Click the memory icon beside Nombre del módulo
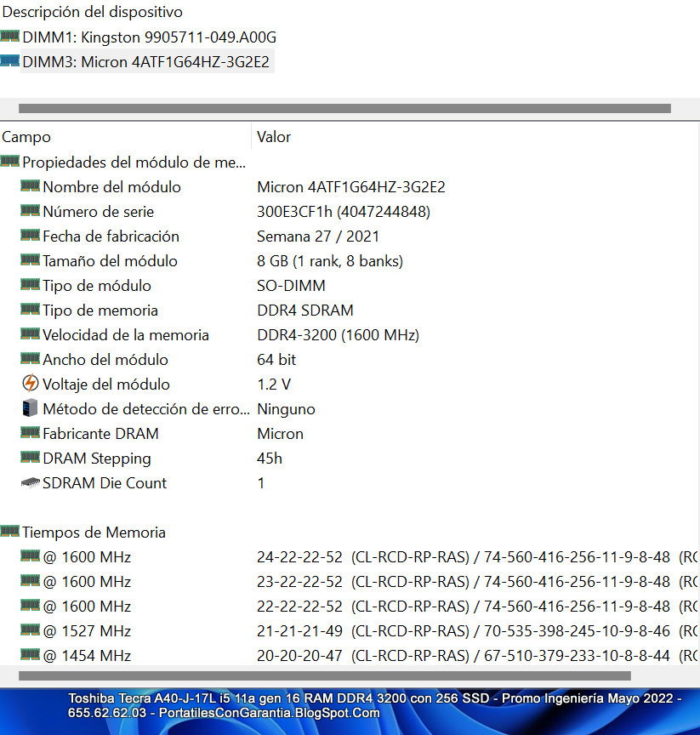Viewport: 700px width, 735px height. (31, 186)
